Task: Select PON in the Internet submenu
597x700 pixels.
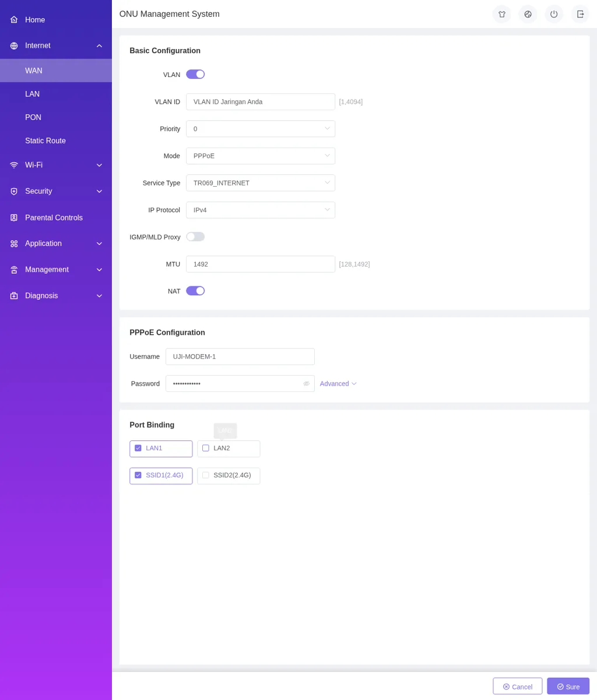Action: point(56,117)
